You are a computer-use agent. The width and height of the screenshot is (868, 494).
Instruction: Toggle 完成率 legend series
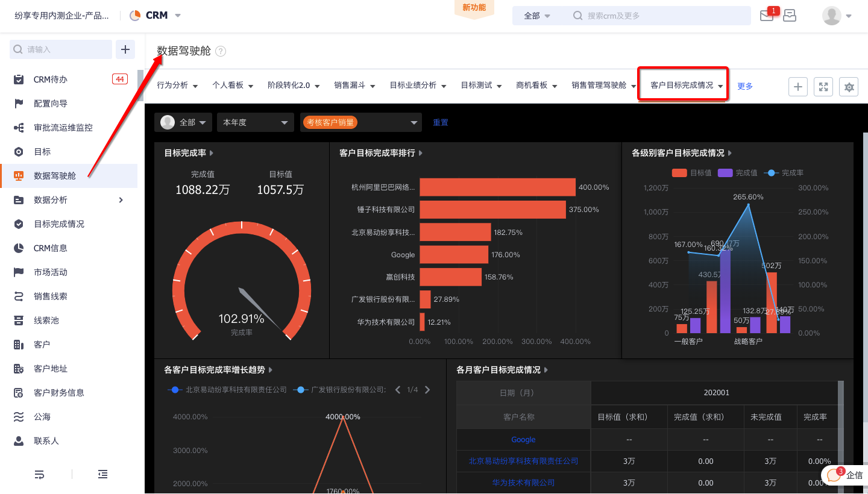784,173
